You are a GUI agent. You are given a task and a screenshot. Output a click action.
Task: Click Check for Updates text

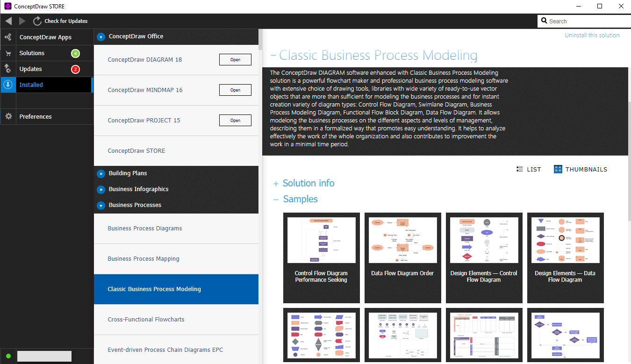click(x=66, y=21)
